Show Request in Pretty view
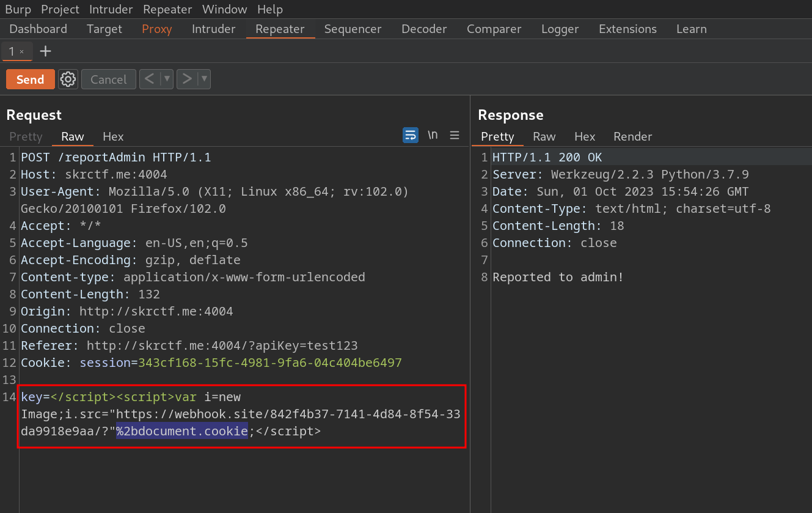 coord(26,136)
